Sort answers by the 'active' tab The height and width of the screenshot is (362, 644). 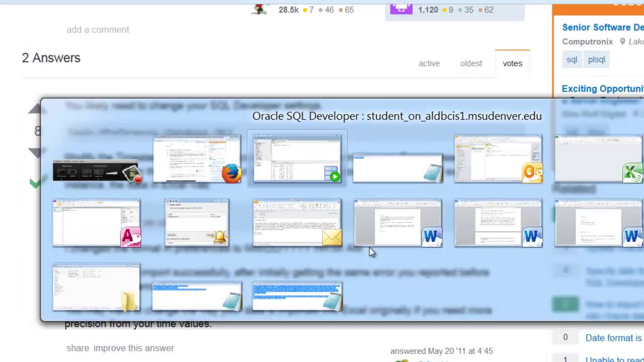pos(429,63)
